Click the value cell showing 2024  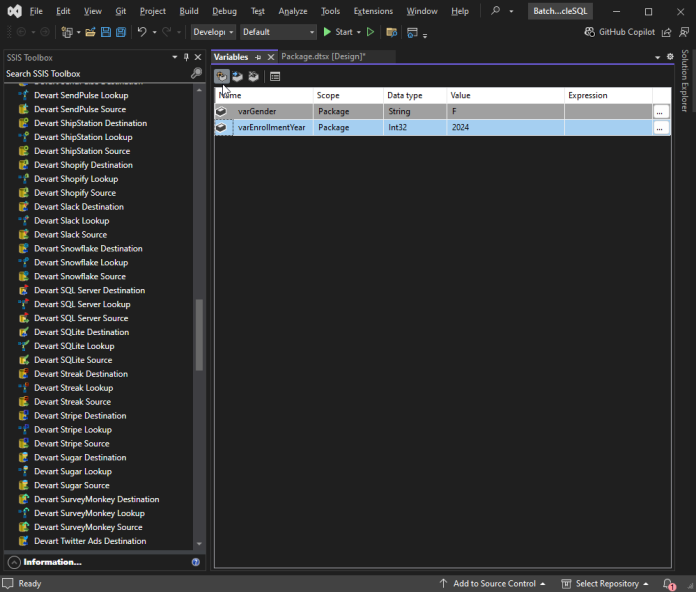(505, 127)
